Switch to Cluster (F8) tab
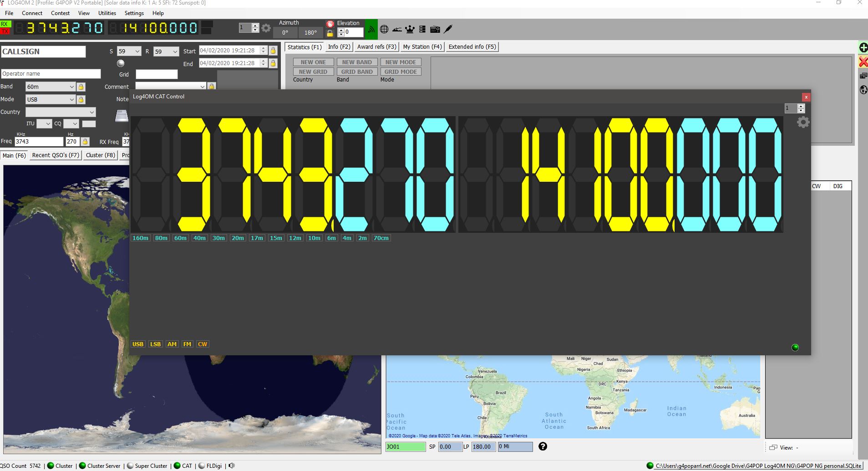 (100, 155)
